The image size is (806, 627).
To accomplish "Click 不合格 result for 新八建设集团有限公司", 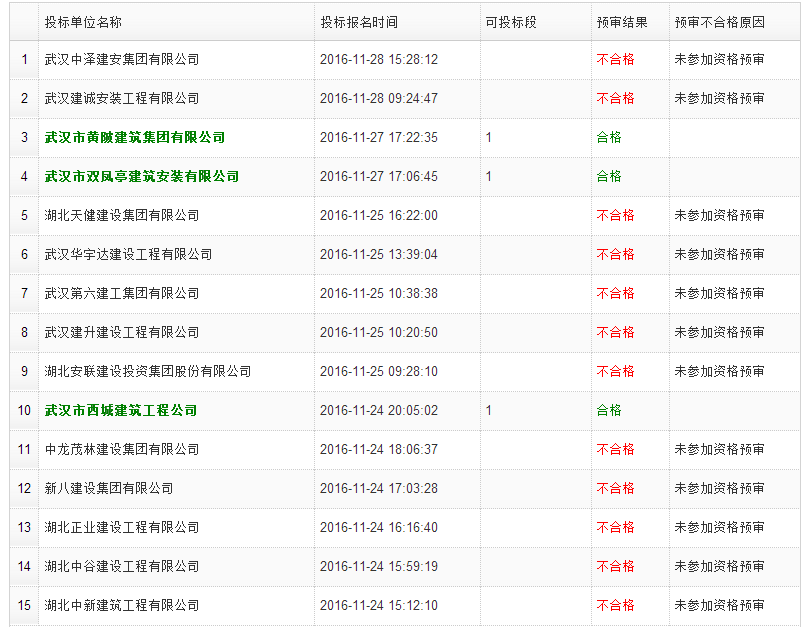I will [615, 488].
